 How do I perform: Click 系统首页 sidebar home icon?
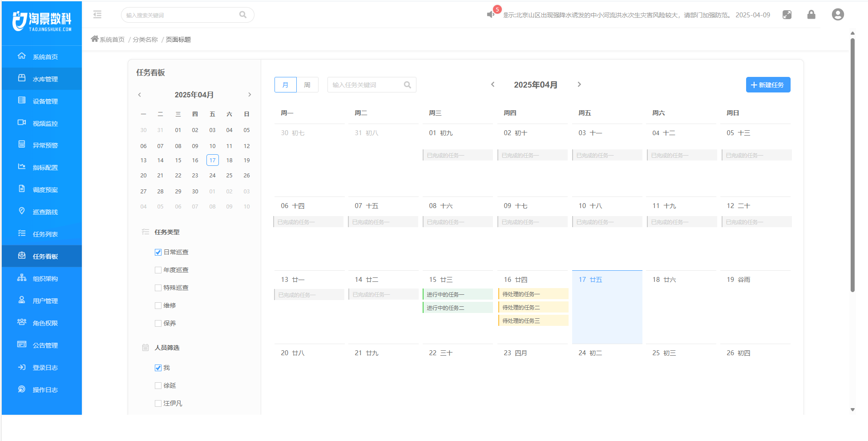[21, 56]
